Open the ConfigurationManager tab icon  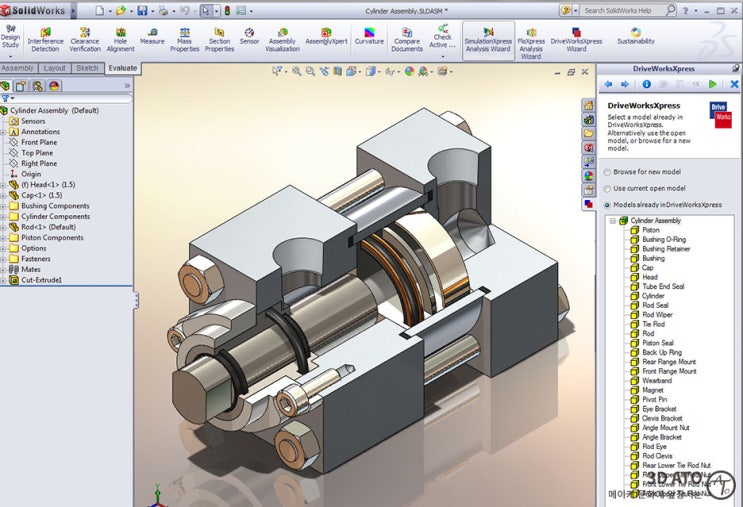(37, 86)
